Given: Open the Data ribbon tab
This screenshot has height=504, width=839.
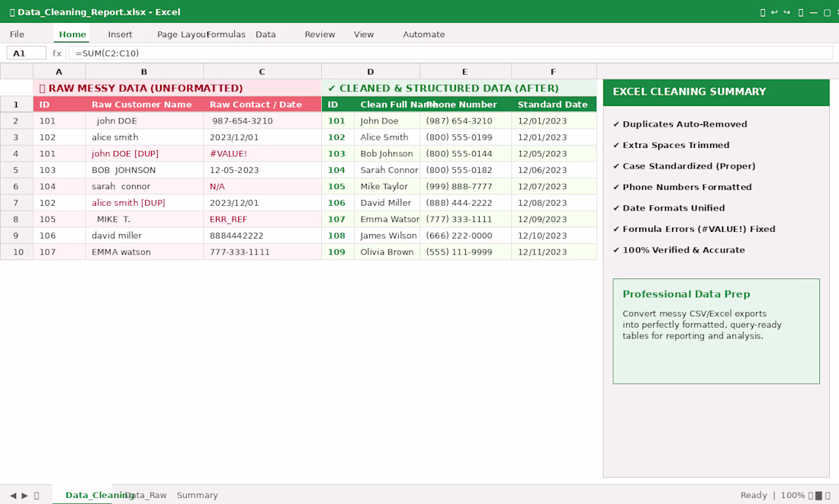Looking at the screenshot, I should [265, 34].
